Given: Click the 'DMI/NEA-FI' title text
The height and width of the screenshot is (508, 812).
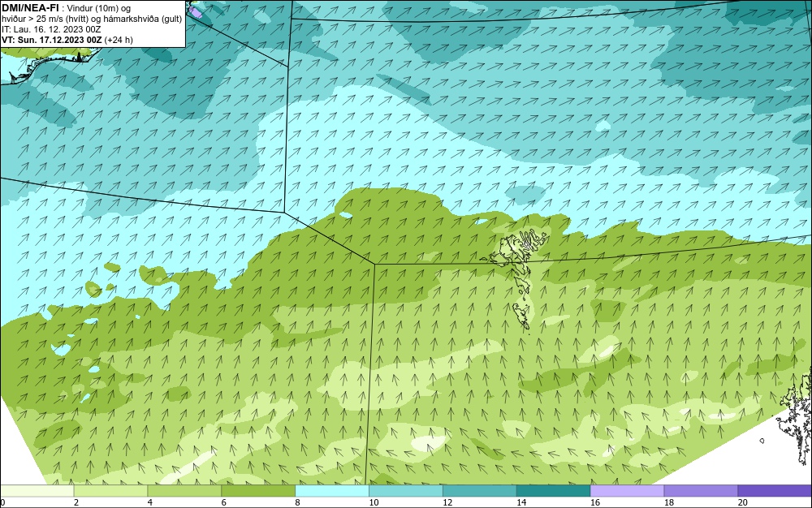Looking at the screenshot, I should tap(30, 8).
